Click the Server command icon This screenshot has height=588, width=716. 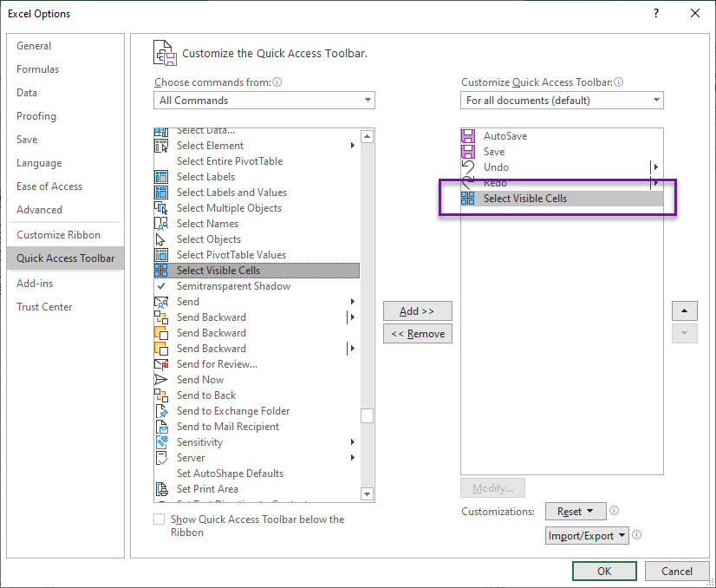tap(161, 458)
